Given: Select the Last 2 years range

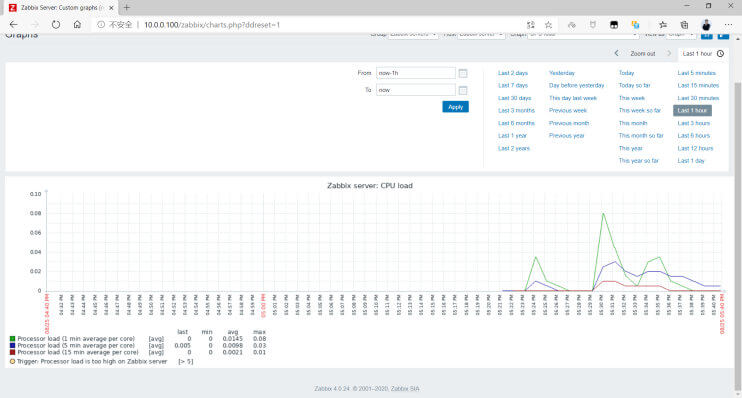Looking at the screenshot, I should (x=513, y=149).
